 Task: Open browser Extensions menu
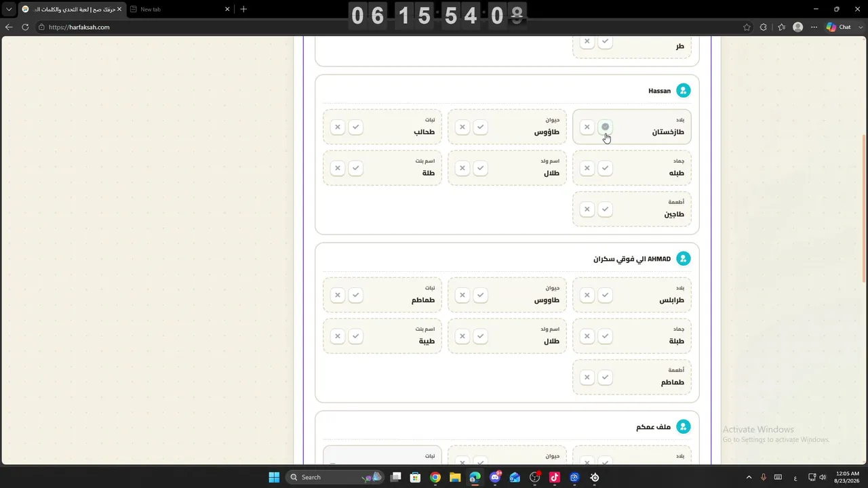[764, 27]
